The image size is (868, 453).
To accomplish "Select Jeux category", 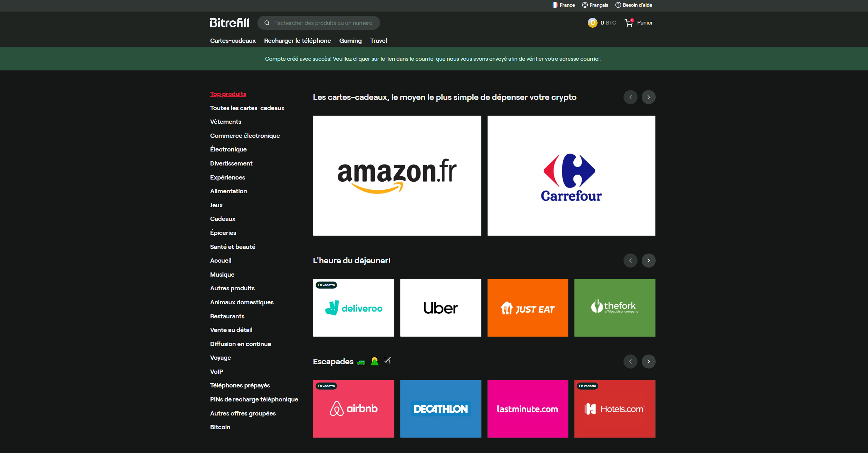I will (216, 205).
